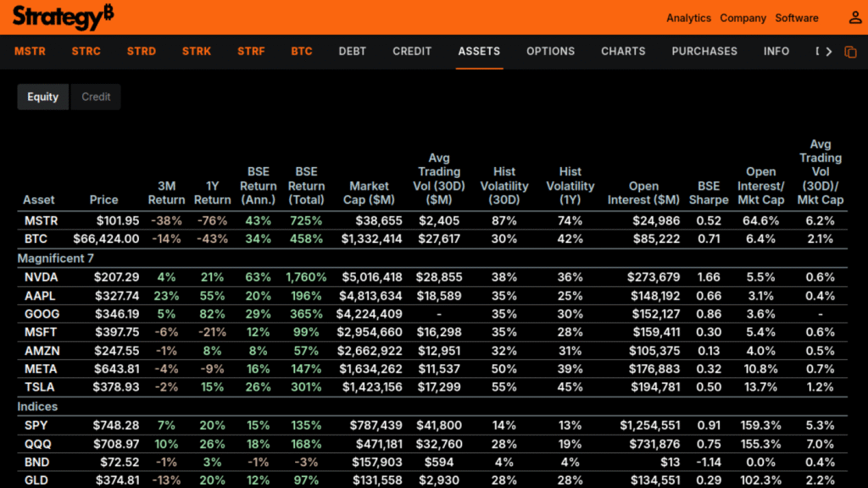This screenshot has height=488, width=868.
Task: Click MSTR's market cap $38,655
Action: pos(379,221)
